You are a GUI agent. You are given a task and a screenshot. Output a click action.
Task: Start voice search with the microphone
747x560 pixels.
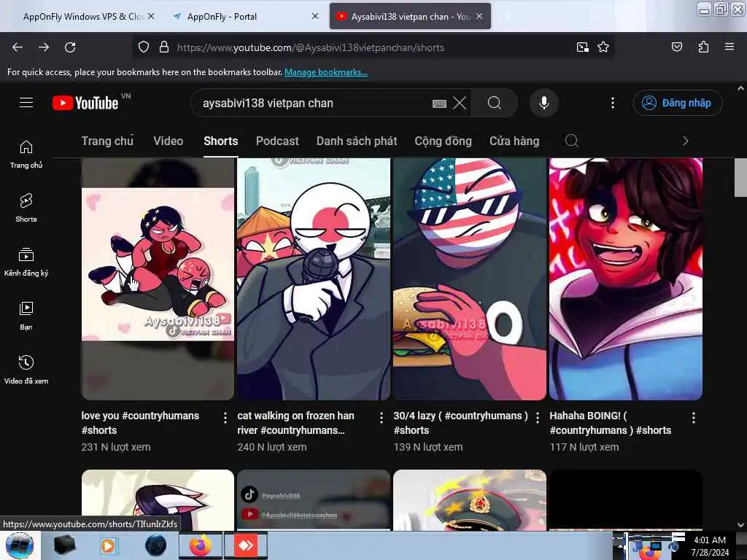click(543, 103)
